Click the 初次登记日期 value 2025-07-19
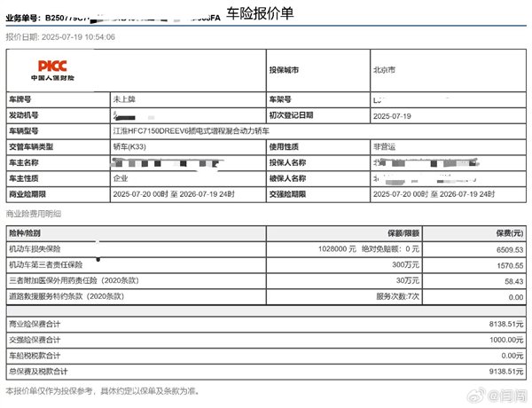This screenshot has width=532, height=408. pos(392,116)
